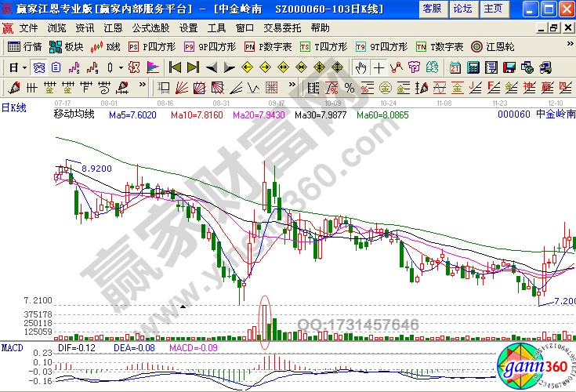Click the 客服 customer service button
Screen dimensions: 576x392
(x=431, y=9)
